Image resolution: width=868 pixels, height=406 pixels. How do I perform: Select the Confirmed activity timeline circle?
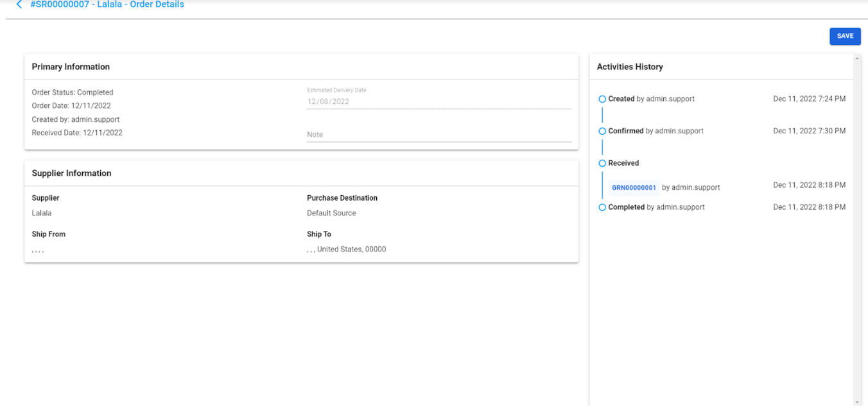tap(602, 131)
